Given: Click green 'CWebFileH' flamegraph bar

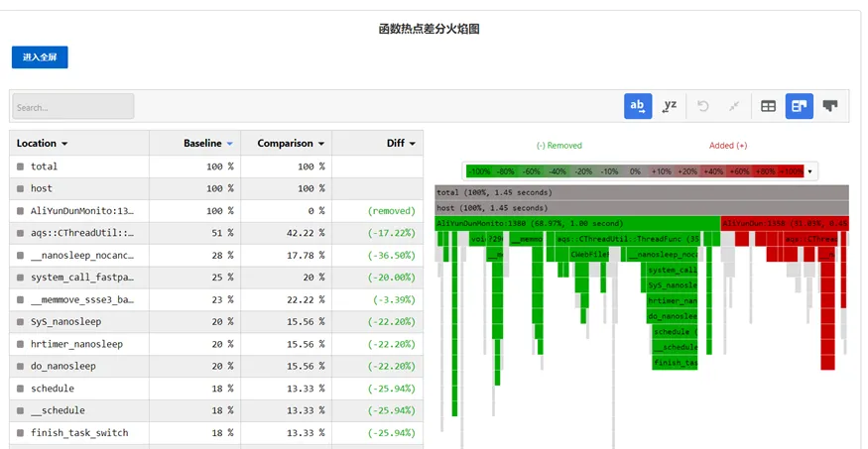Looking at the screenshot, I should pos(589,255).
